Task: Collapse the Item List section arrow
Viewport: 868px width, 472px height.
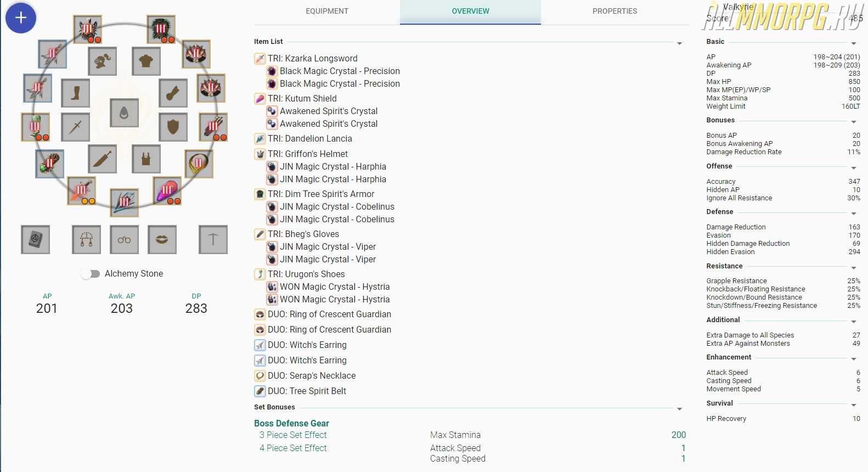Action: tap(679, 43)
